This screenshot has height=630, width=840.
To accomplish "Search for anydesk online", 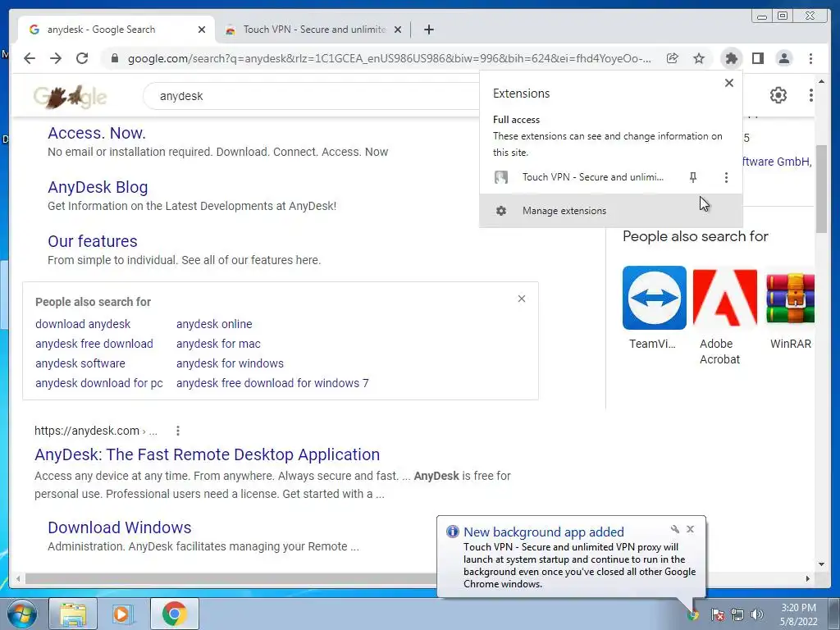I will (x=214, y=324).
